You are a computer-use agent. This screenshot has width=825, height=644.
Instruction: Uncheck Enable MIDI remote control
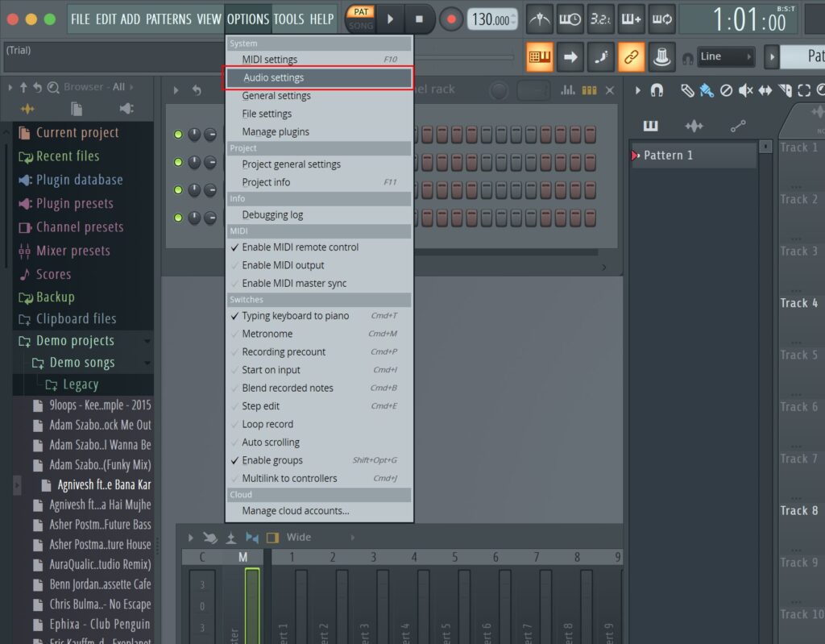(x=300, y=247)
